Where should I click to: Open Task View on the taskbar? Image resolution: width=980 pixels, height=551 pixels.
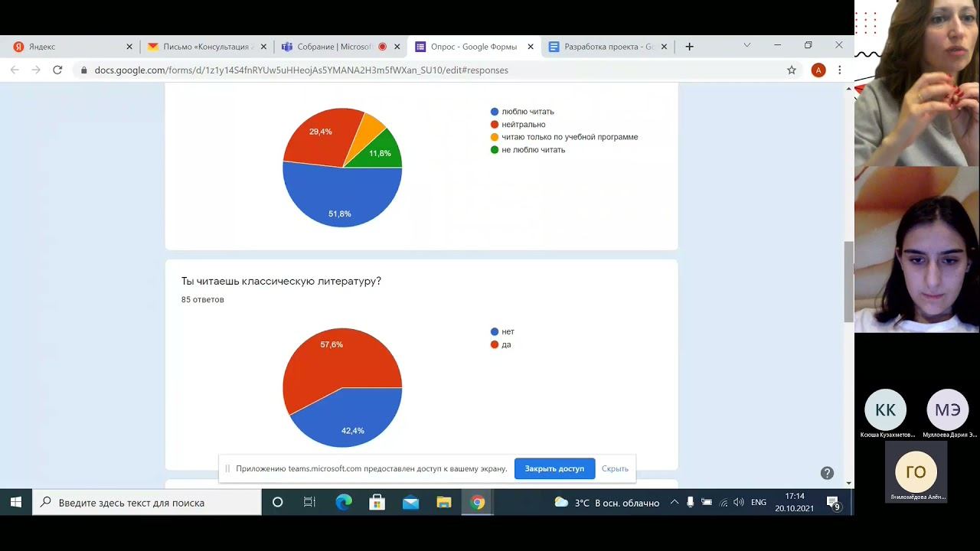click(309, 503)
